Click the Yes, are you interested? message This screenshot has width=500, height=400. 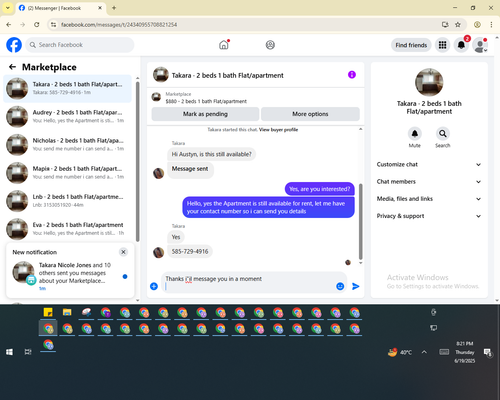(320, 189)
